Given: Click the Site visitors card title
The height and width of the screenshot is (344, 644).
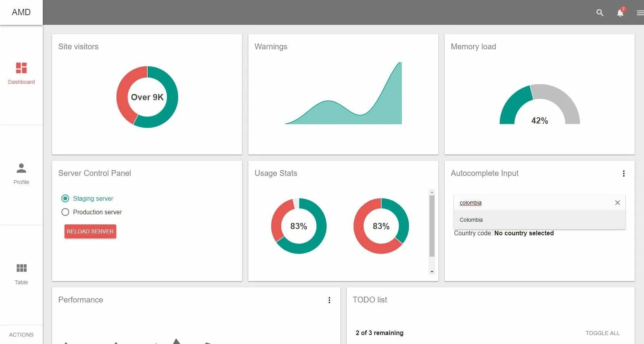Looking at the screenshot, I should [79, 47].
